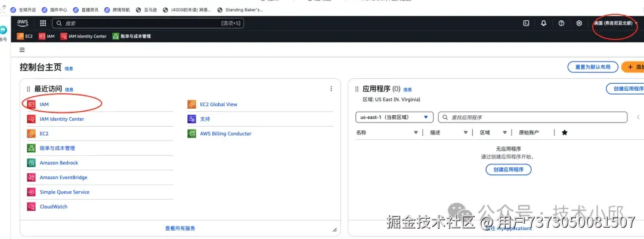
Task: Open 插件中心 bookmark
Action: (55, 10)
